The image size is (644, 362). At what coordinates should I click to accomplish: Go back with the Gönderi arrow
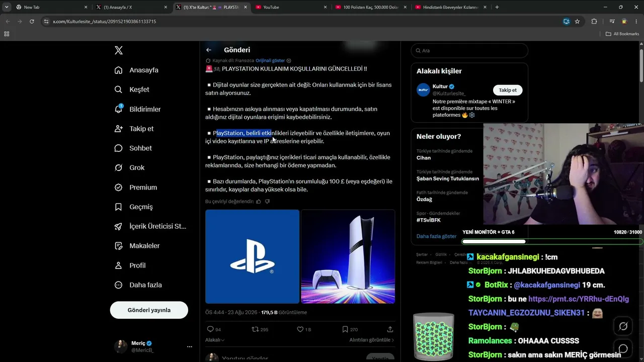[x=209, y=50]
